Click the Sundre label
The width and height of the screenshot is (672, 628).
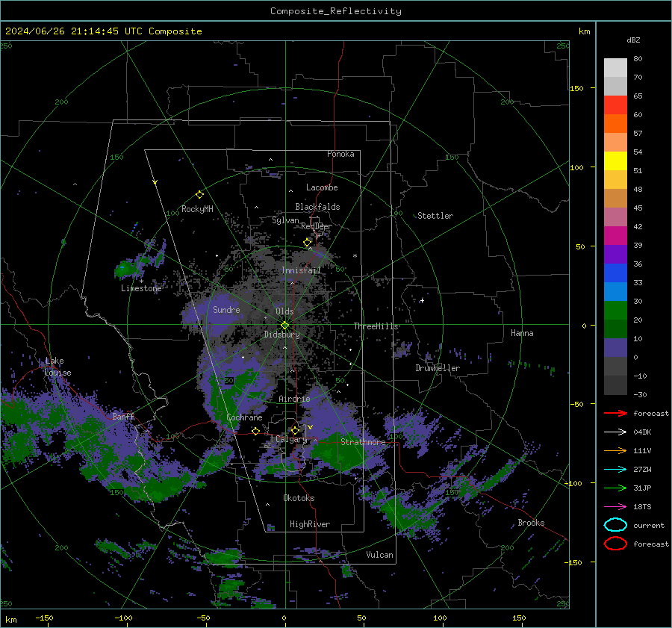[226, 309]
